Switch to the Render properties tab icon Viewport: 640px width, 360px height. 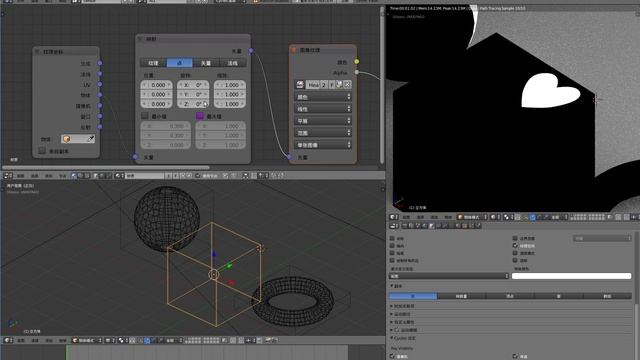[405, 225]
